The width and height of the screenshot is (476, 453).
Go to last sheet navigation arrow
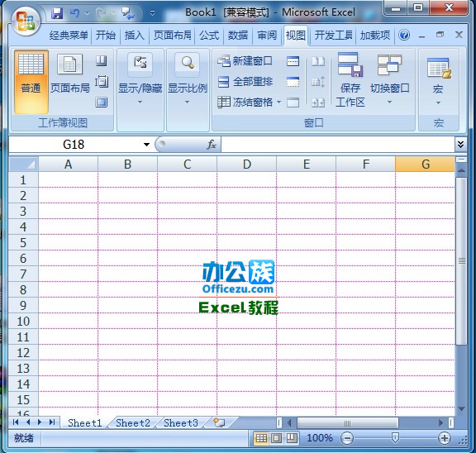(52, 422)
